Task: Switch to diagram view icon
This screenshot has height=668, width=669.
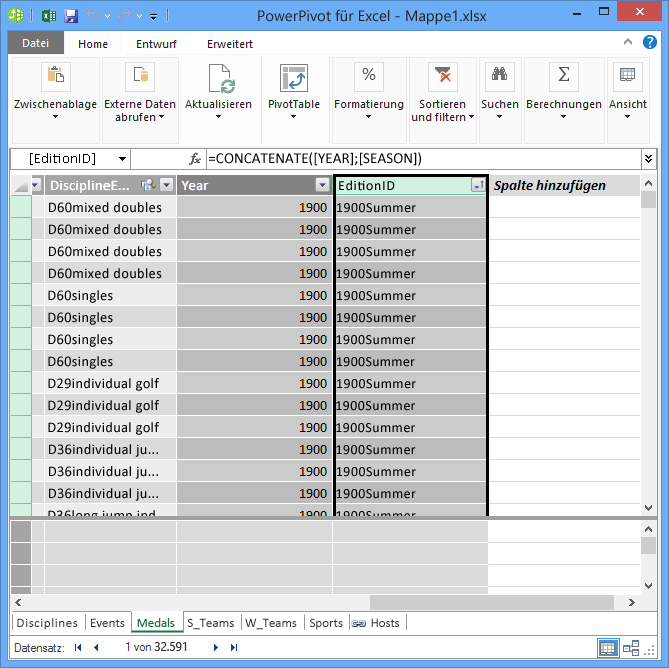Action: (x=631, y=648)
